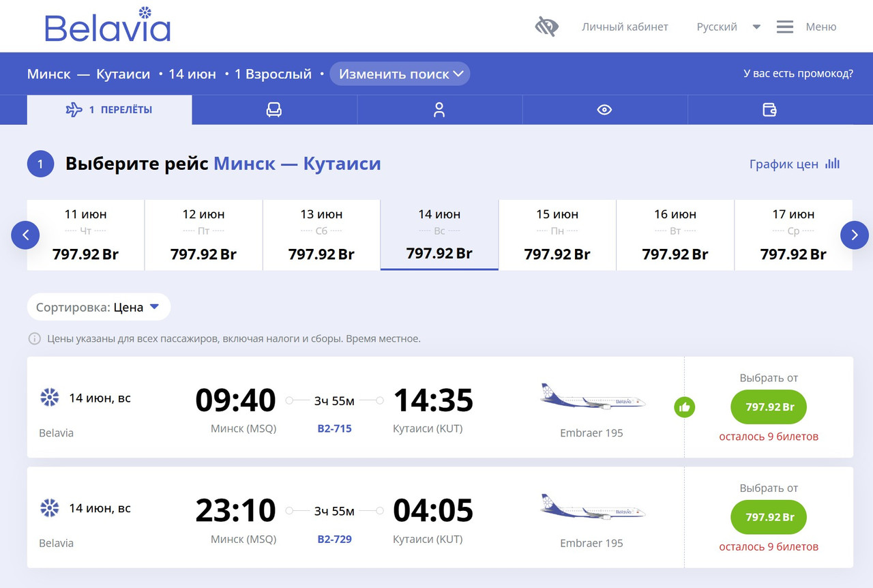Open the Сортировка: Цена sort dropdown
This screenshot has width=873, height=588.
[99, 307]
